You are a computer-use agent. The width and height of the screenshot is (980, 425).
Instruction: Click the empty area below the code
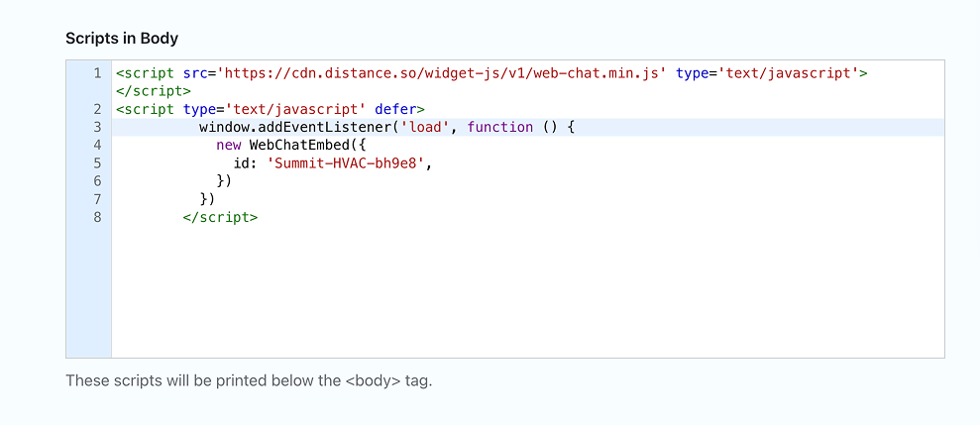(525, 297)
